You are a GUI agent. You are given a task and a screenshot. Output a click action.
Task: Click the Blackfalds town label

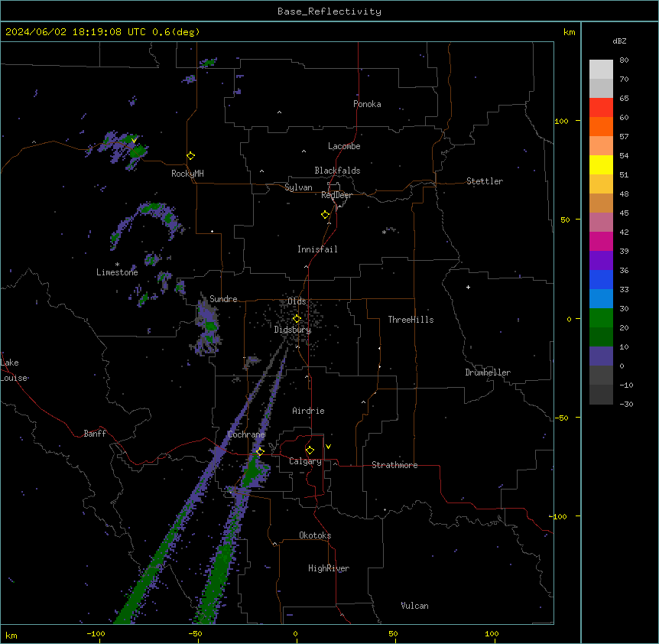pos(337,171)
